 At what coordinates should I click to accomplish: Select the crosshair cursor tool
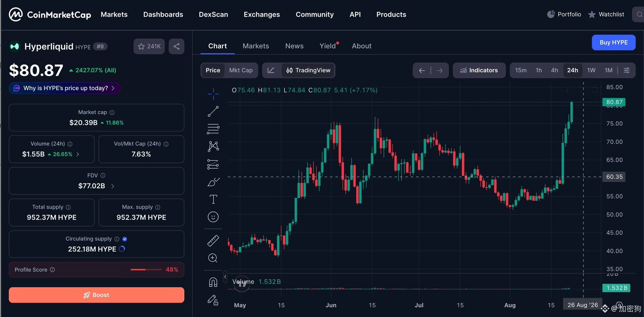click(213, 94)
